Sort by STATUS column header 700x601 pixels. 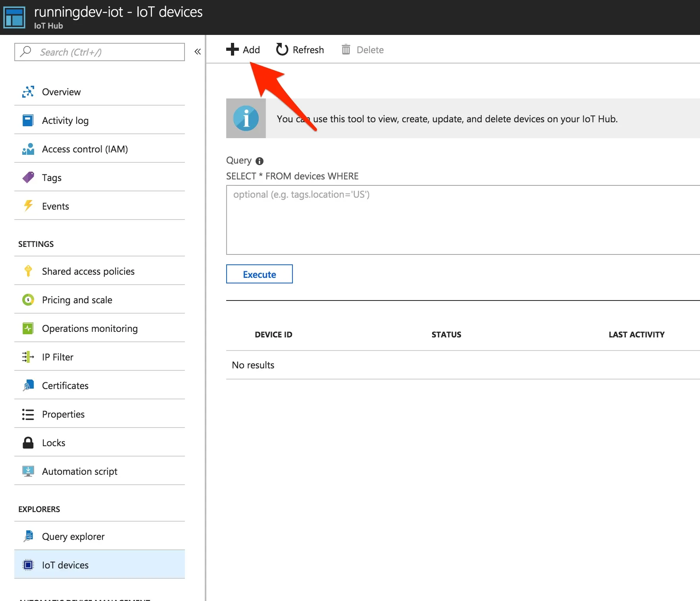[x=446, y=335]
